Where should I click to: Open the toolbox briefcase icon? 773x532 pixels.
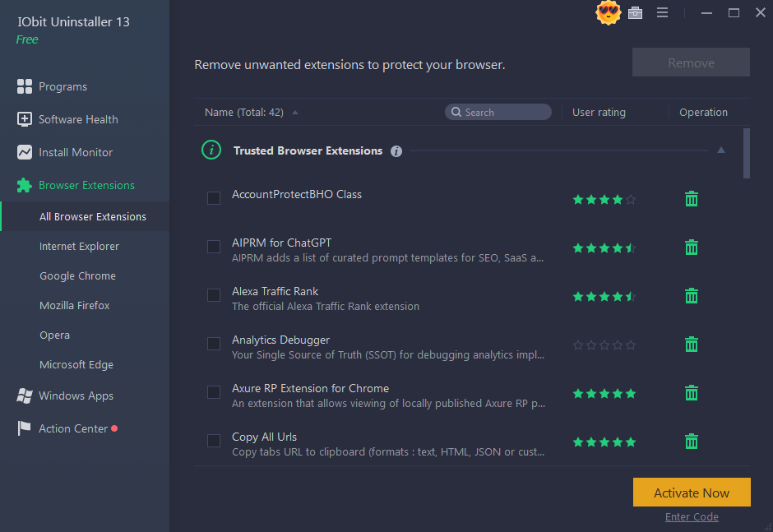pyautogui.click(x=635, y=13)
